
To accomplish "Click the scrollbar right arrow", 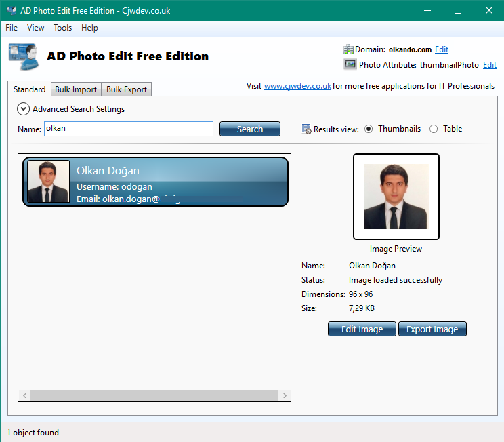I will click(285, 395).
